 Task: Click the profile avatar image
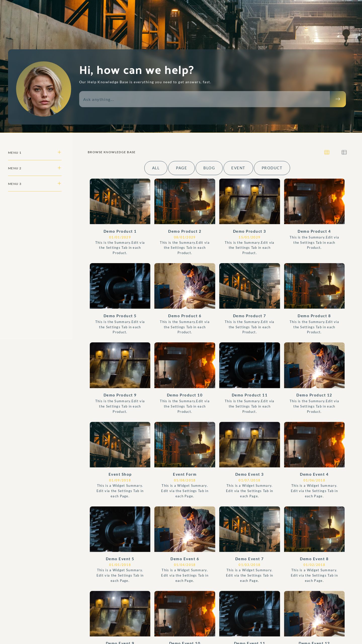pos(43,89)
